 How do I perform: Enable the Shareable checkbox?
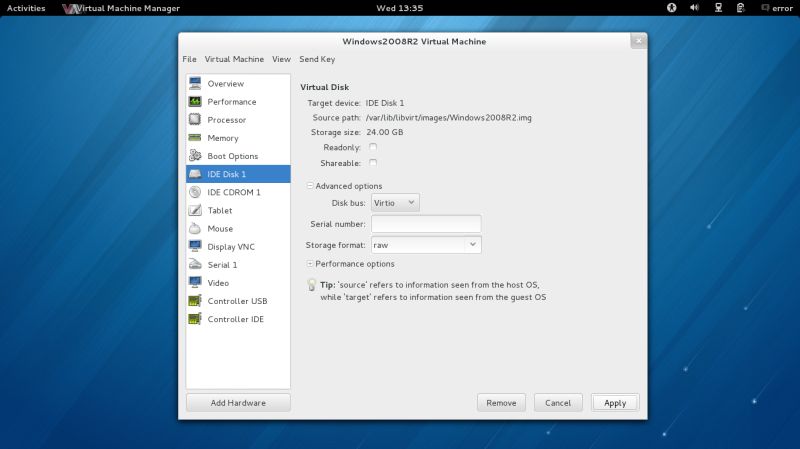click(373, 163)
